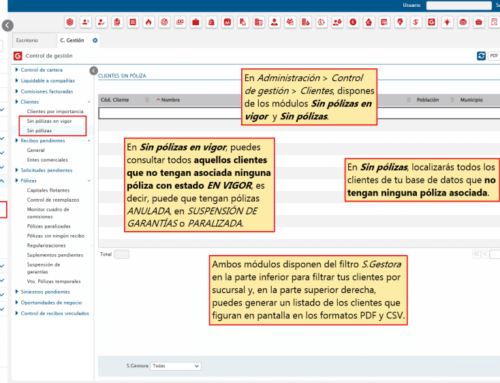Collapse the outer sidebar with the grey arrow circle
This screenshot has height=383, width=500.
coord(8,25)
